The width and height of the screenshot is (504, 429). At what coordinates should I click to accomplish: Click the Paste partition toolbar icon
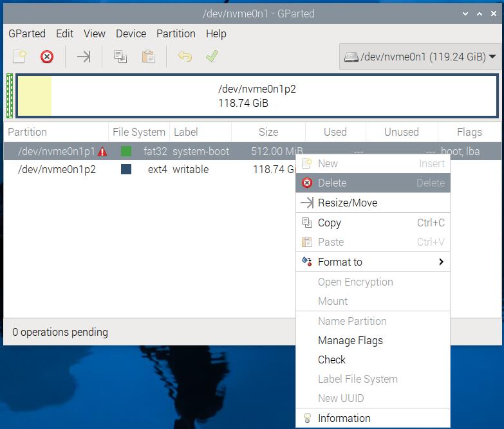(x=149, y=57)
